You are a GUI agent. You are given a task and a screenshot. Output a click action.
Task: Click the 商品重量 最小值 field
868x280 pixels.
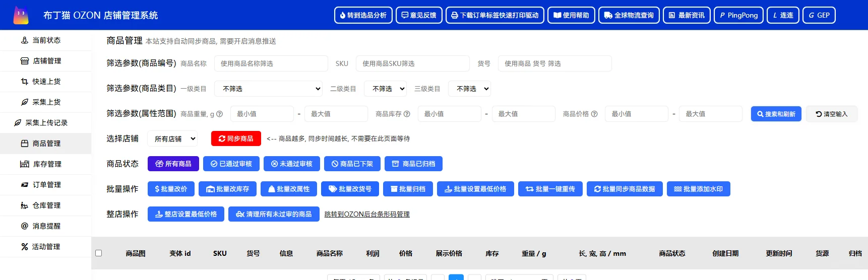coord(262,114)
